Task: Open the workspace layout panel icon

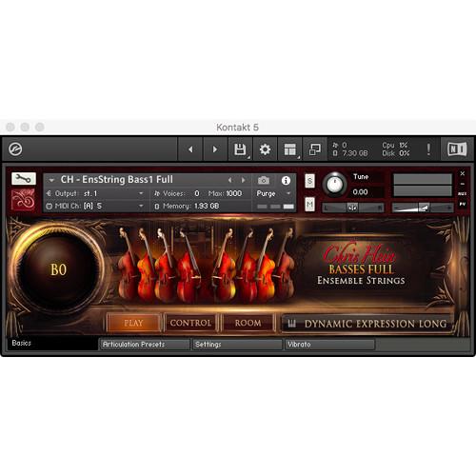Action: [289, 149]
